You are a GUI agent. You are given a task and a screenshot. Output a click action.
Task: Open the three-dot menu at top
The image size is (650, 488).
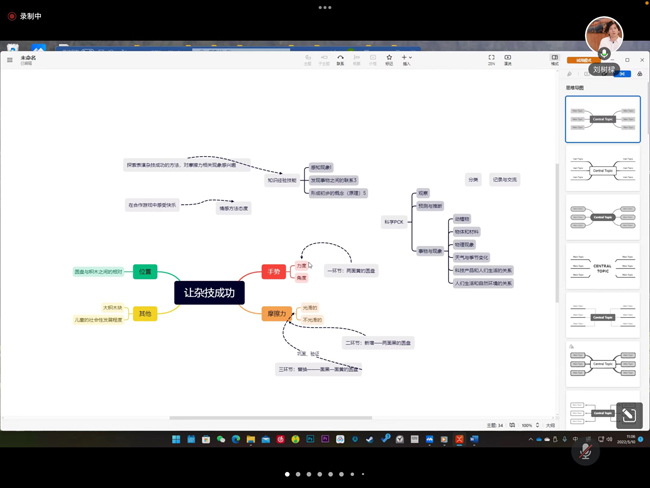pyautogui.click(x=325, y=7)
